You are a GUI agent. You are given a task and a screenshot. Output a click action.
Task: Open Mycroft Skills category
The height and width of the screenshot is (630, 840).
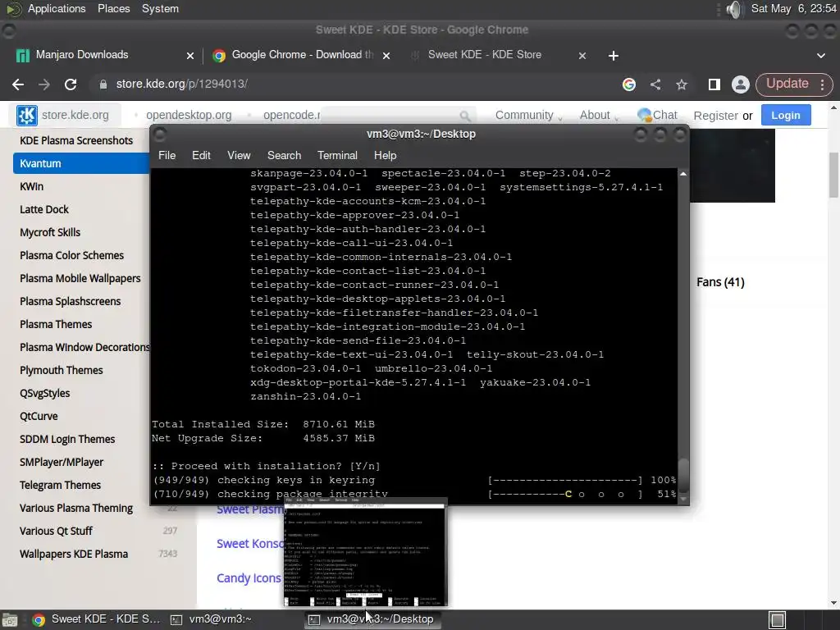tap(50, 232)
